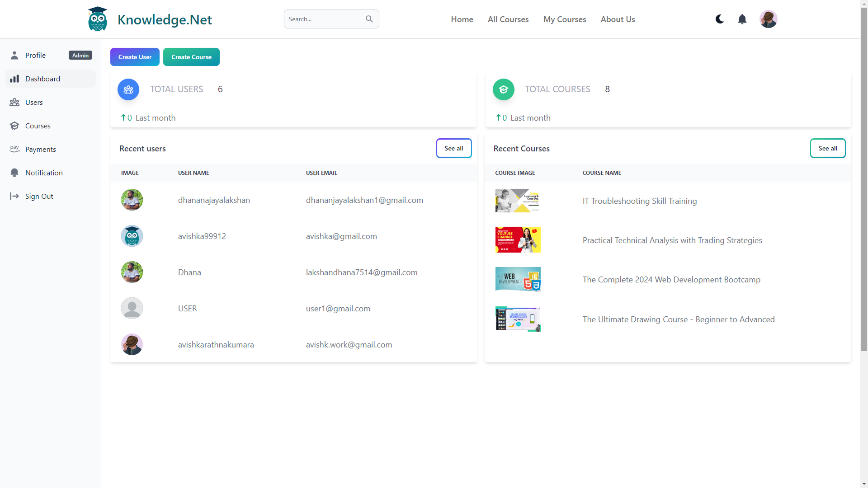Open the Web Development Bootcamp course thumbnail

pos(518,279)
